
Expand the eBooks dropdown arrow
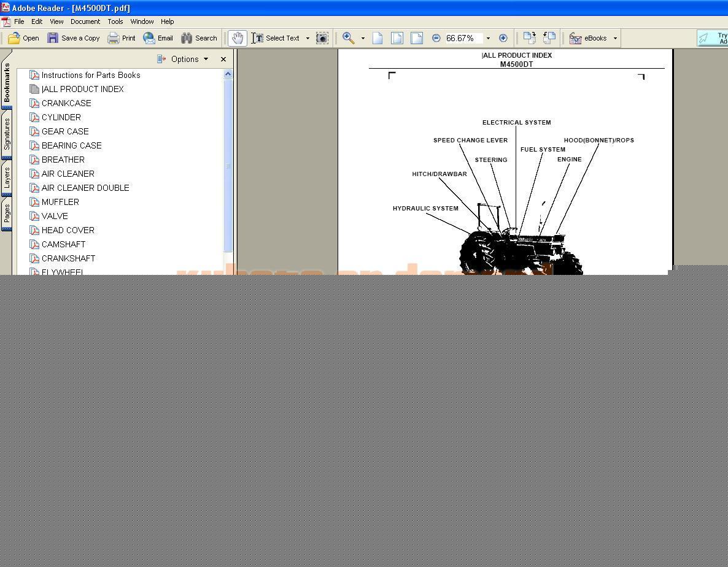tap(615, 38)
